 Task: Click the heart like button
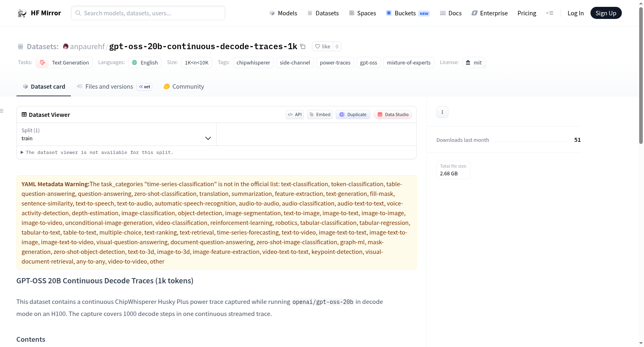pyautogui.click(x=322, y=46)
